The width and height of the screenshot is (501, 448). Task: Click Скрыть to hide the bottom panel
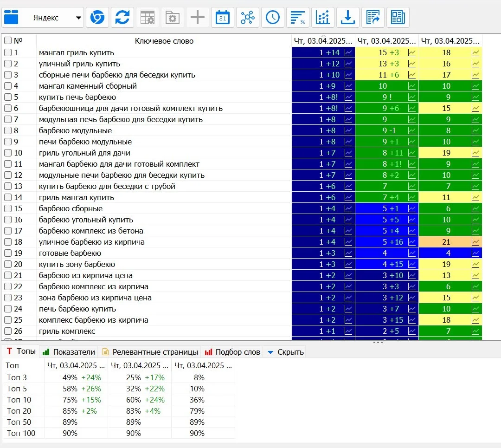(286, 352)
